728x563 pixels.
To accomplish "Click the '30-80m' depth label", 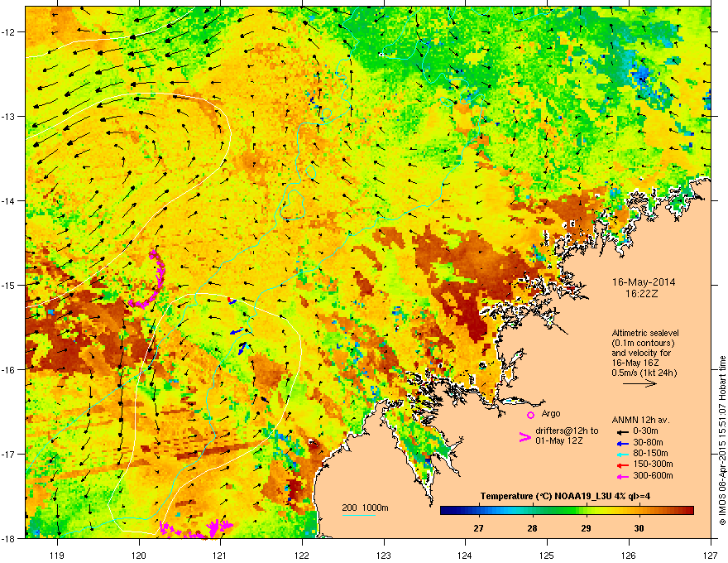I will [x=648, y=442].
